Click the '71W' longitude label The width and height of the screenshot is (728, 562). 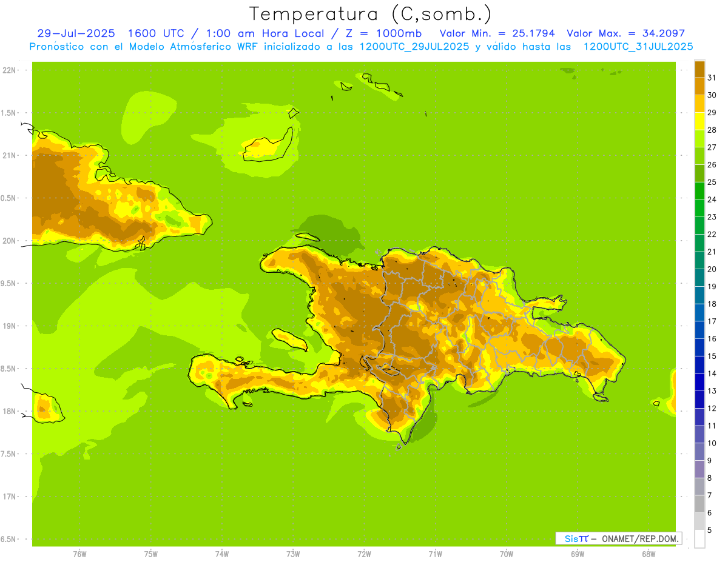(435, 554)
